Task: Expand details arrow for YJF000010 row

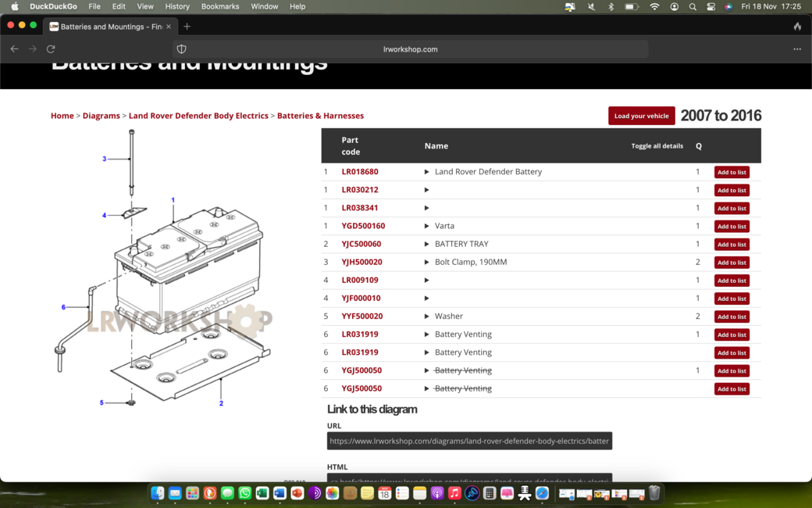Action: click(x=427, y=298)
